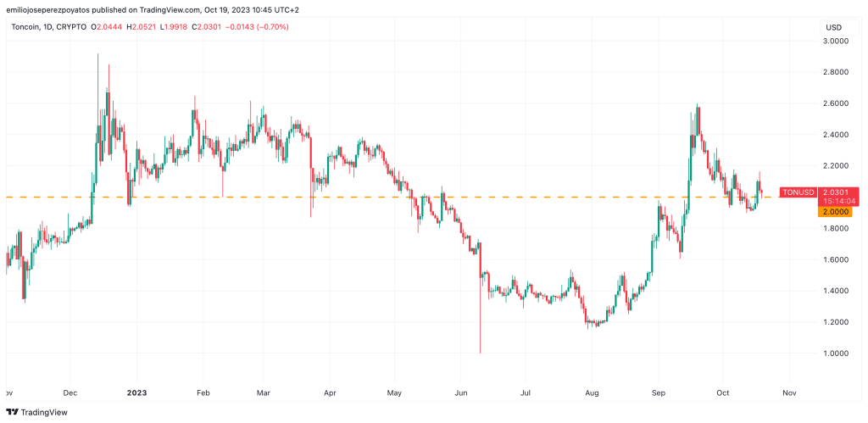Screen dimensions: 868x423
Task: Open the USD currency selector
Action: [834, 28]
